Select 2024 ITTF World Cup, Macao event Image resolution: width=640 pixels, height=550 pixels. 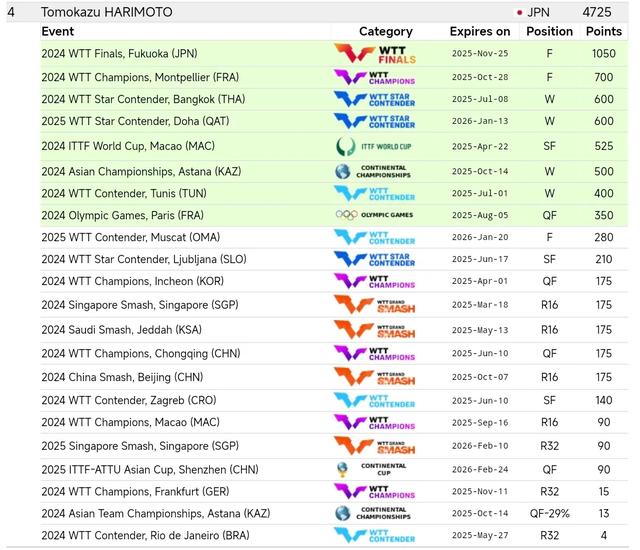[128, 146]
